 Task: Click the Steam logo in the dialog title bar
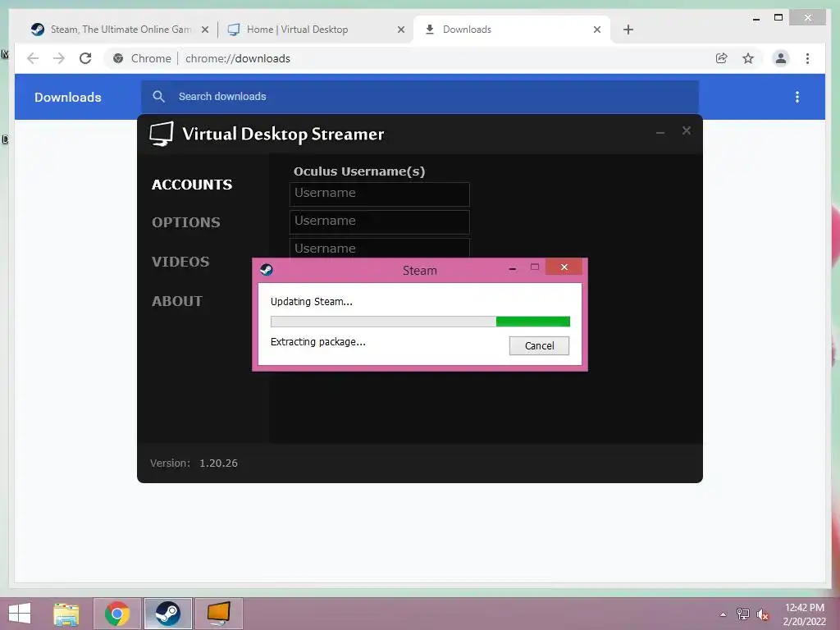pyautogui.click(x=267, y=269)
